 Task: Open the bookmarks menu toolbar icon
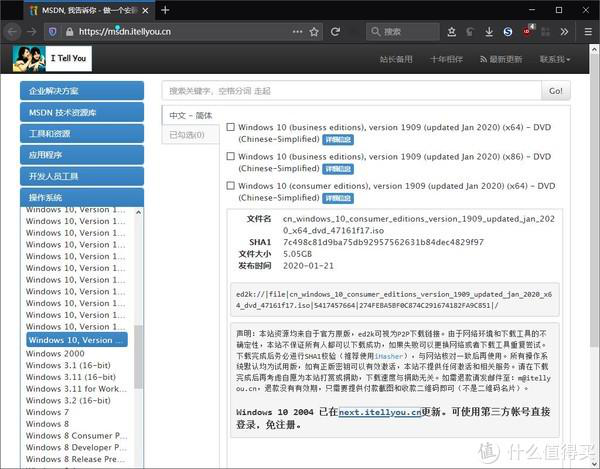pos(452,32)
